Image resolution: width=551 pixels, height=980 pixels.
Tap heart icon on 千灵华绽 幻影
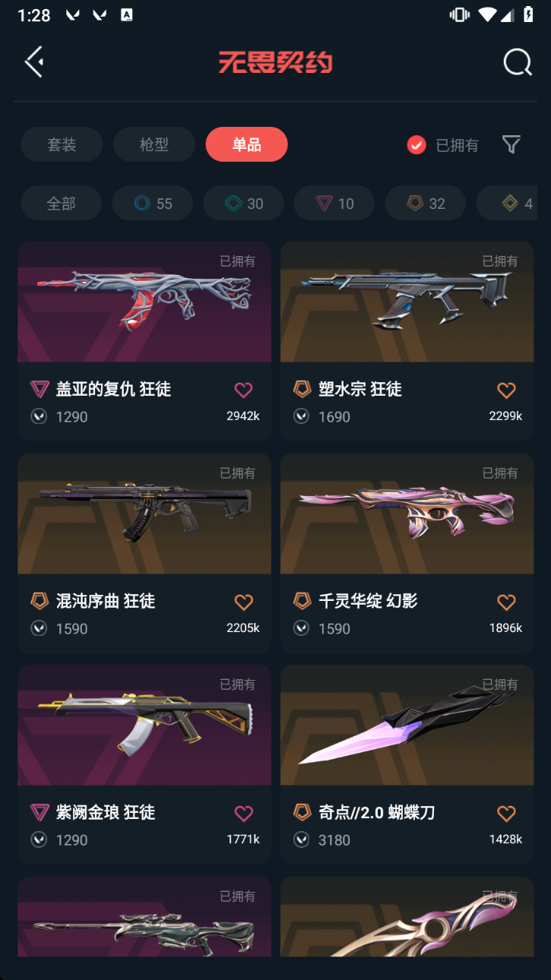tap(506, 602)
